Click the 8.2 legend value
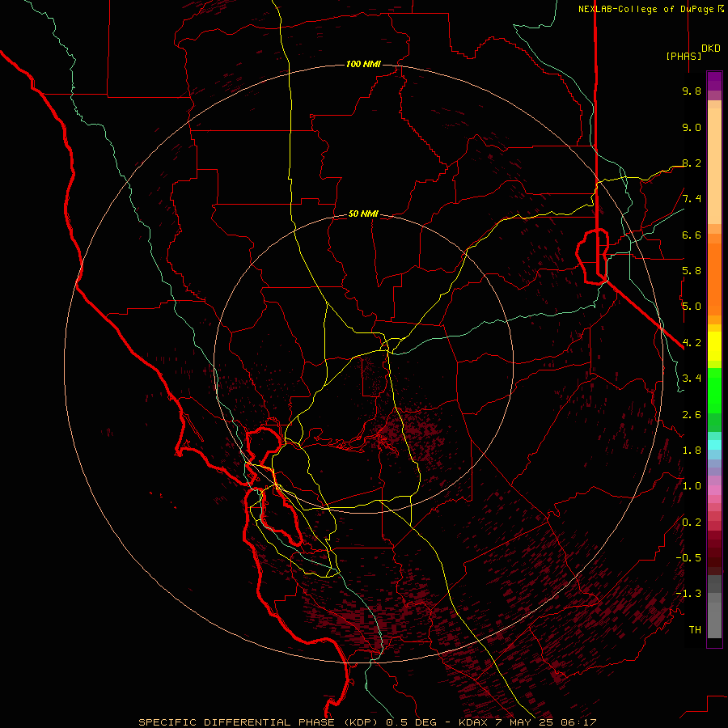This screenshot has height=728, width=728. 692,163
